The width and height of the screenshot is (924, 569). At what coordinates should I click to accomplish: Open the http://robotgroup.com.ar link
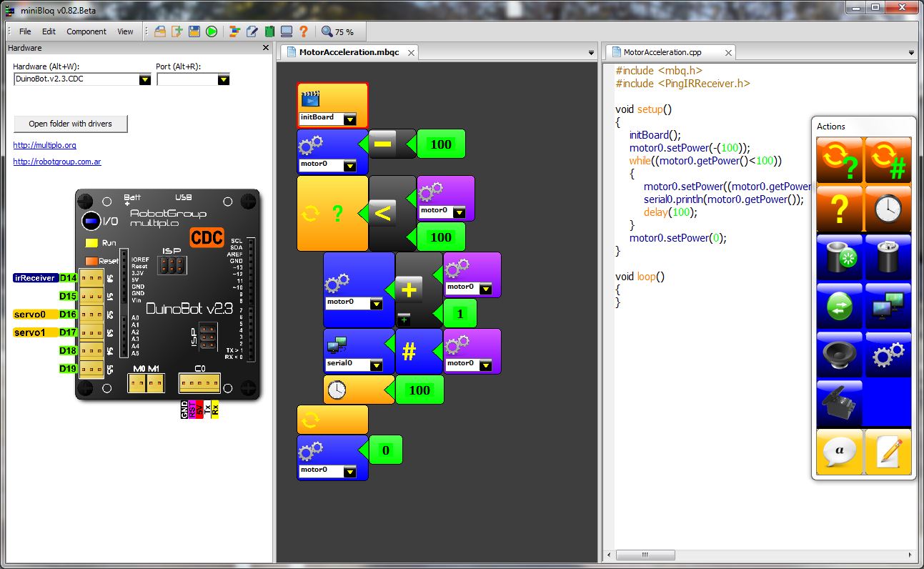pyautogui.click(x=57, y=162)
